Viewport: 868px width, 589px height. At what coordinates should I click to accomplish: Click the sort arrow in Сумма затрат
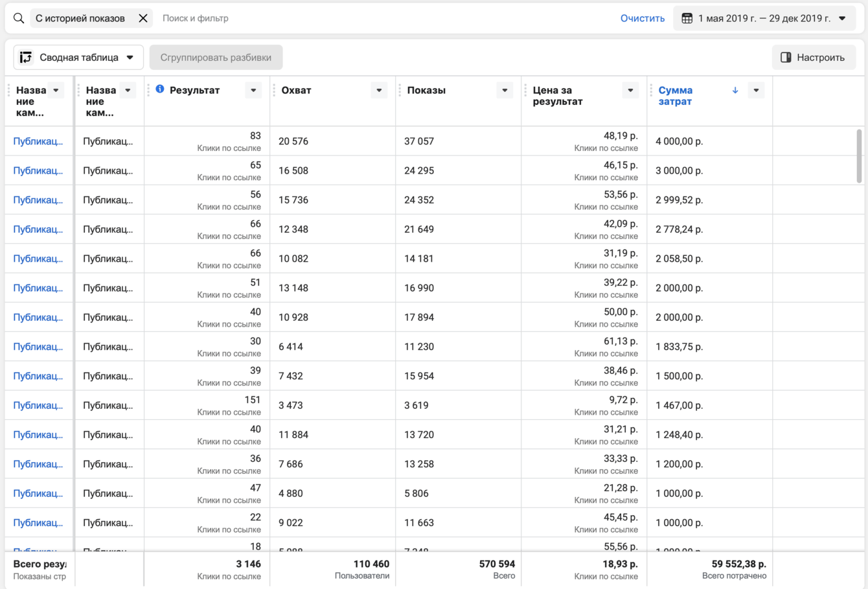(x=735, y=90)
